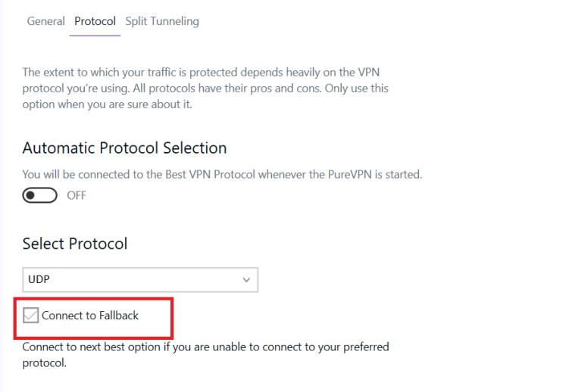Click the right half of the toggle track
This screenshot has height=392, width=569.
pos(48,196)
